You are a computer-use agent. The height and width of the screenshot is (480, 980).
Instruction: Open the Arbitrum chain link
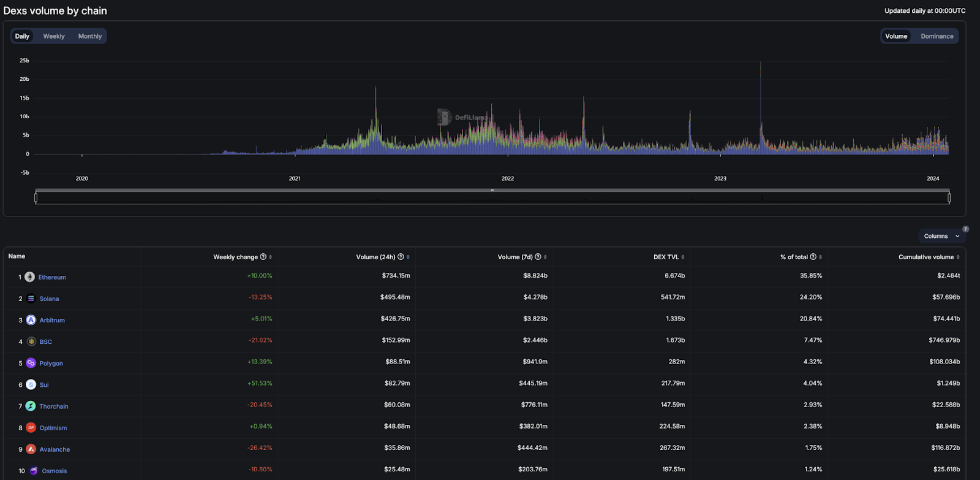tap(52, 320)
